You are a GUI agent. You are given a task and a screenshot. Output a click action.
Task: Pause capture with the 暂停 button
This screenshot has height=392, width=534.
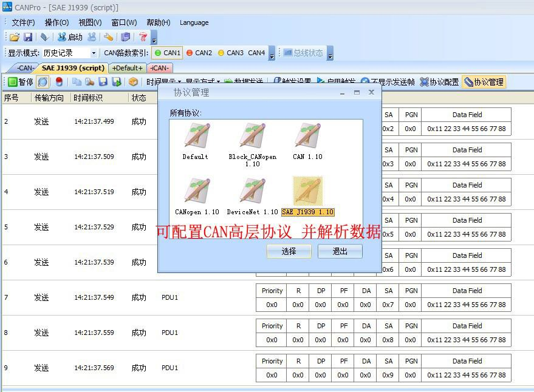20,82
